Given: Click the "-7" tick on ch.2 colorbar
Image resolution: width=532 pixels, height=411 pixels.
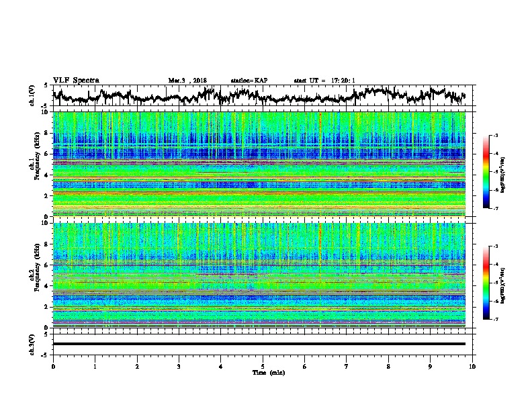Looking at the screenshot, I should click(x=495, y=319).
